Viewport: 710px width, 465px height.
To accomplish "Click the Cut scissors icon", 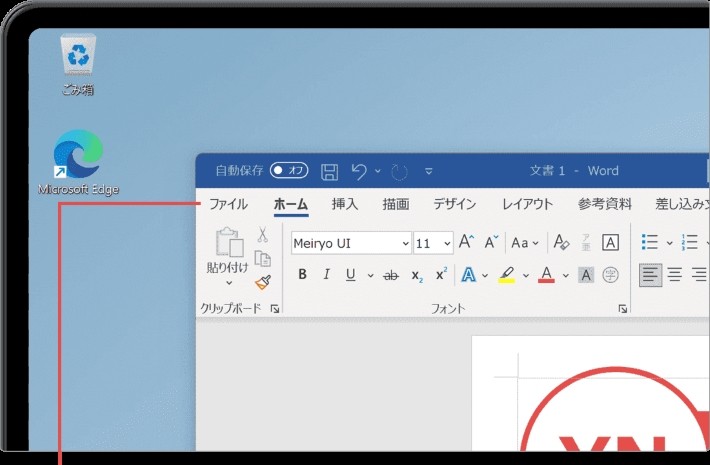I will click(263, 235).
